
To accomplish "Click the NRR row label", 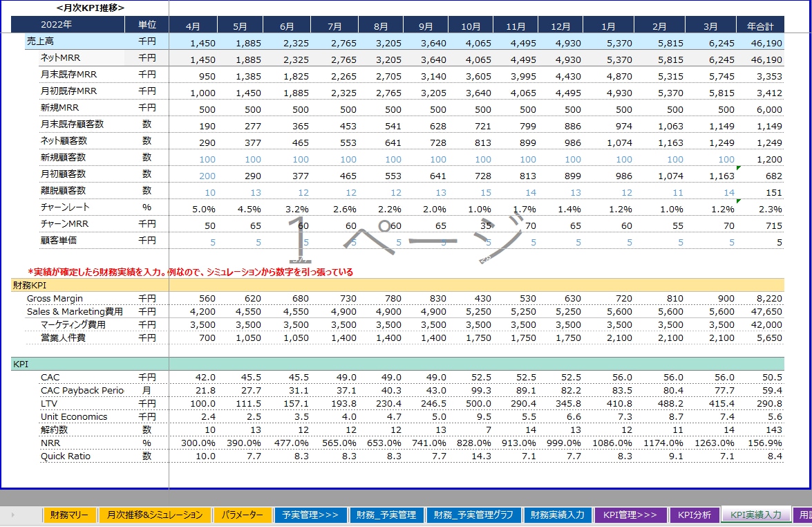I will (x=50, y=443).
